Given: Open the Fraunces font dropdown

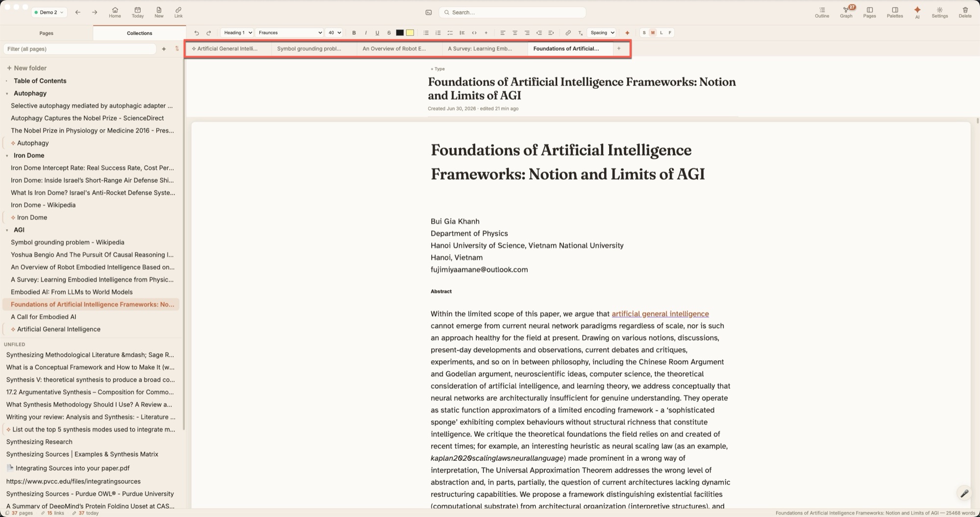Looking at the screenshot, I should click(290, 33).
